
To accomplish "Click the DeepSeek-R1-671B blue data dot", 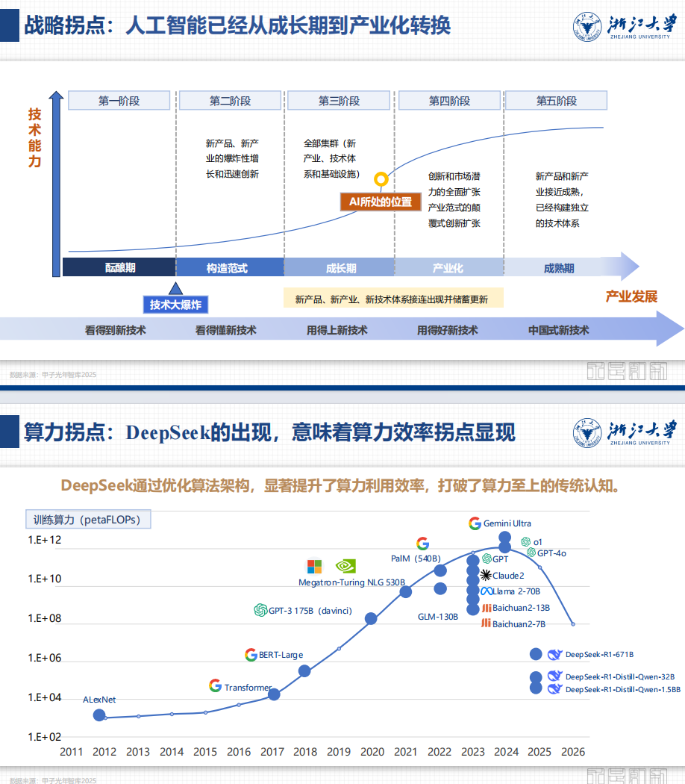I will click(536, 654).
